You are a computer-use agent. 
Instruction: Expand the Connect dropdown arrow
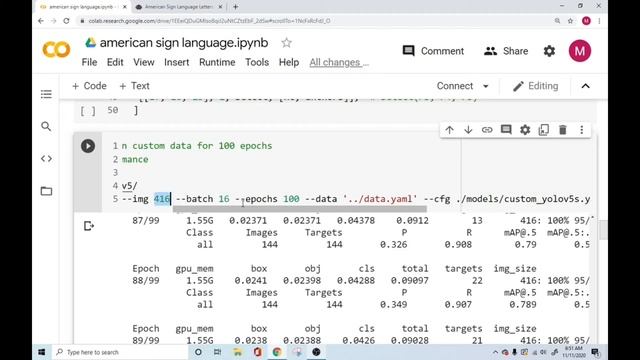point(486,87)
